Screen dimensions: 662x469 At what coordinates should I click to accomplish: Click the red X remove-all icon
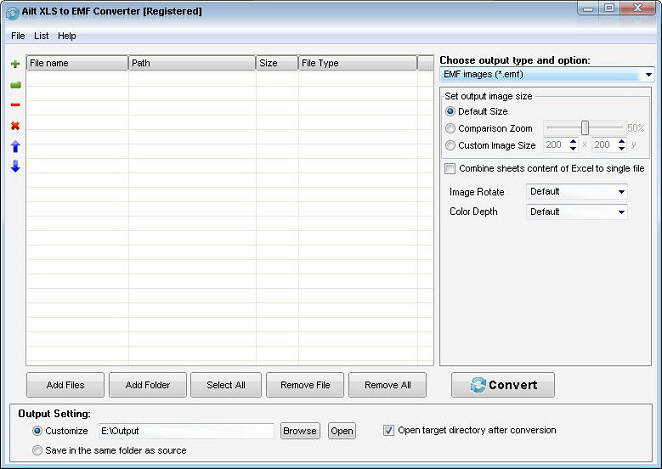(x=15, y=126)
